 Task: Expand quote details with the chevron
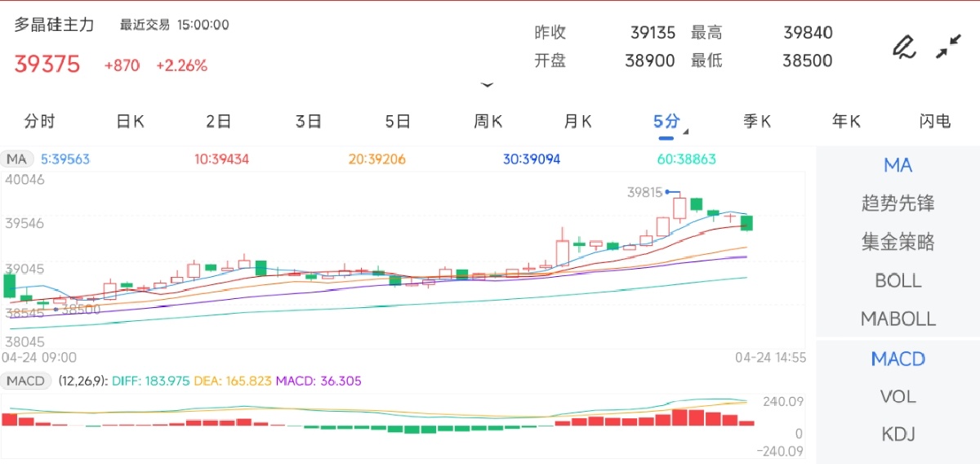click(x=488, y=85)
